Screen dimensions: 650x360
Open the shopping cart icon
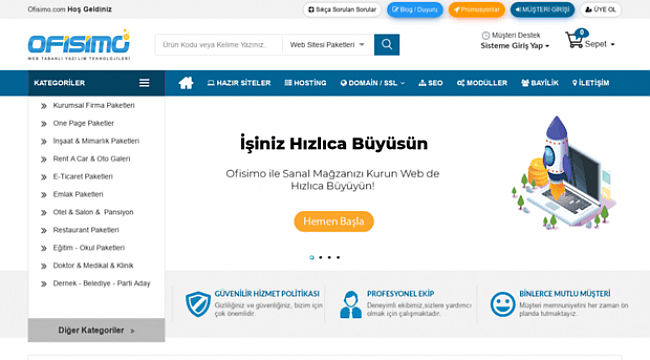[575, 40]
